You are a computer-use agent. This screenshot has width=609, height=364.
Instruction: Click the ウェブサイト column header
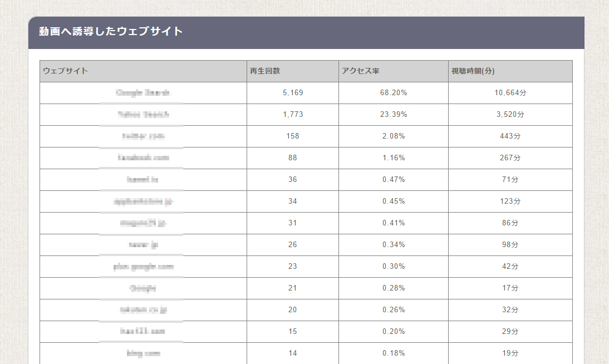[x=143, y=71]
